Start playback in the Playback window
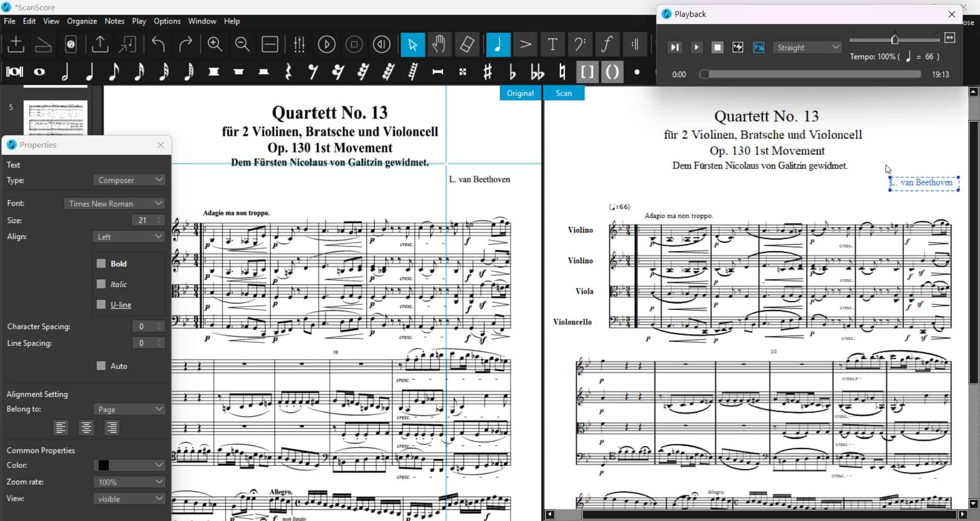The height and width of the screenshot is (521, 980). click(696, 47)
